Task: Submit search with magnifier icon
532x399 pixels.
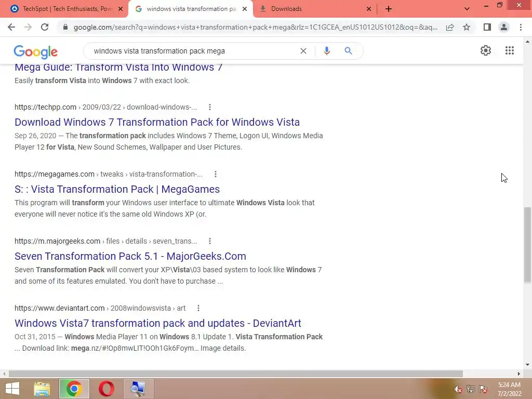Action: coord(348,51)
